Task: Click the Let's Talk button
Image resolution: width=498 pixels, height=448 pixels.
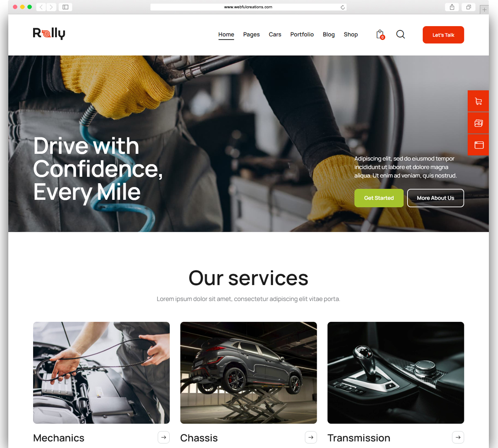Action: click(443, 35)
